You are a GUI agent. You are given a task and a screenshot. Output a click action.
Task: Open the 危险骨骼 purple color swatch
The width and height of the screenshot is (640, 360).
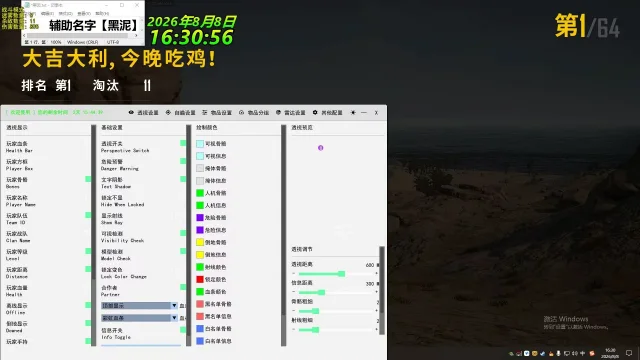coord(200,218)
